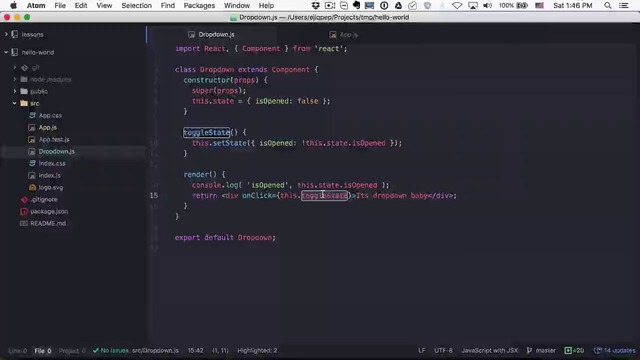Open the Window menu

pos(237,6)
